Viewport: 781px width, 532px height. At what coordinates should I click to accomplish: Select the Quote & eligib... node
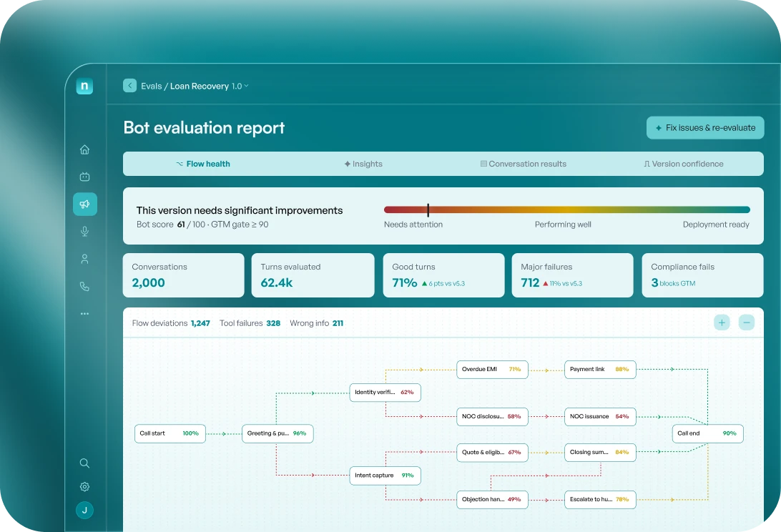click(x=492, y=453)
